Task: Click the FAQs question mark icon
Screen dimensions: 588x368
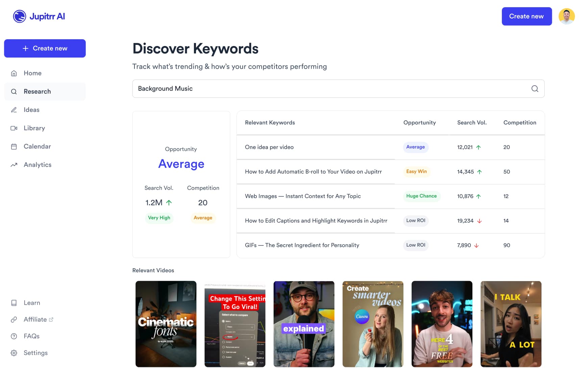Action: [x=14, y=336]
